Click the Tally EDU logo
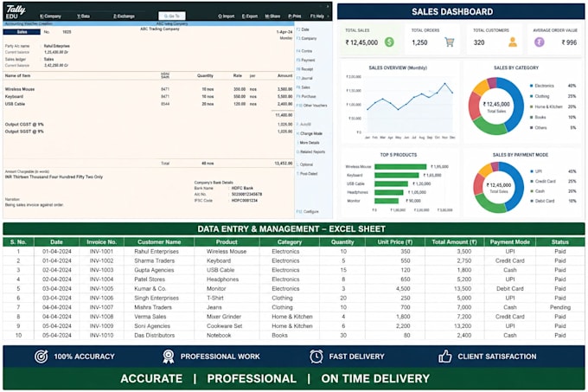The width and height of the screenshot is (588, 392). [x=16, y=11]
